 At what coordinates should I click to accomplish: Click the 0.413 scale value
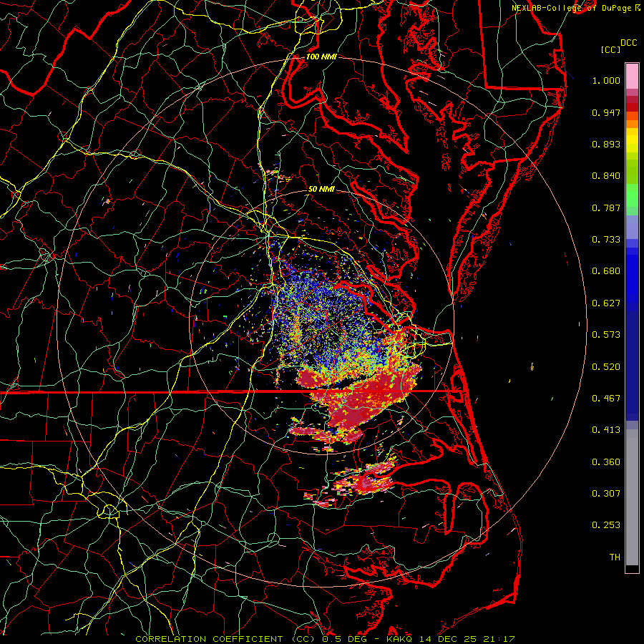point(606,430)
